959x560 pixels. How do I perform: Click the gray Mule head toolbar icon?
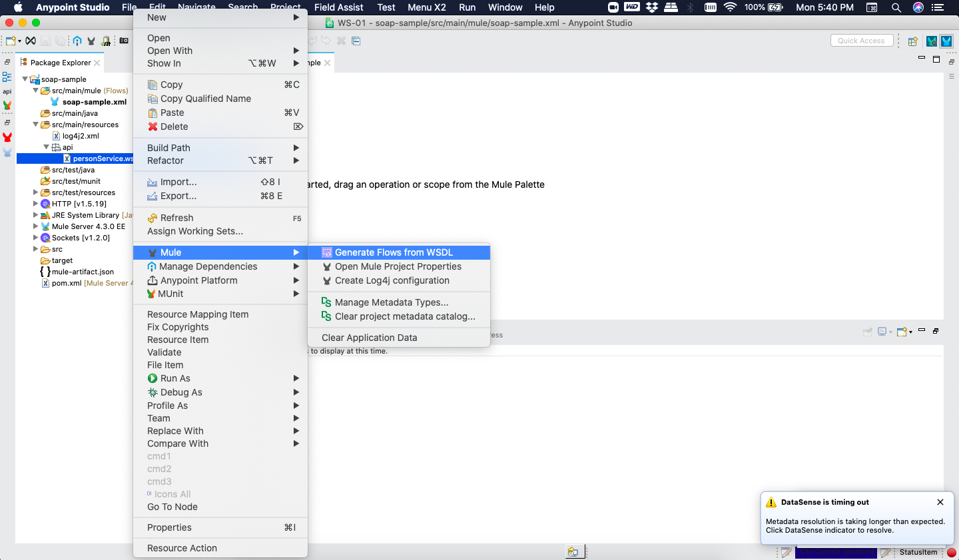[x=91, y=41]
